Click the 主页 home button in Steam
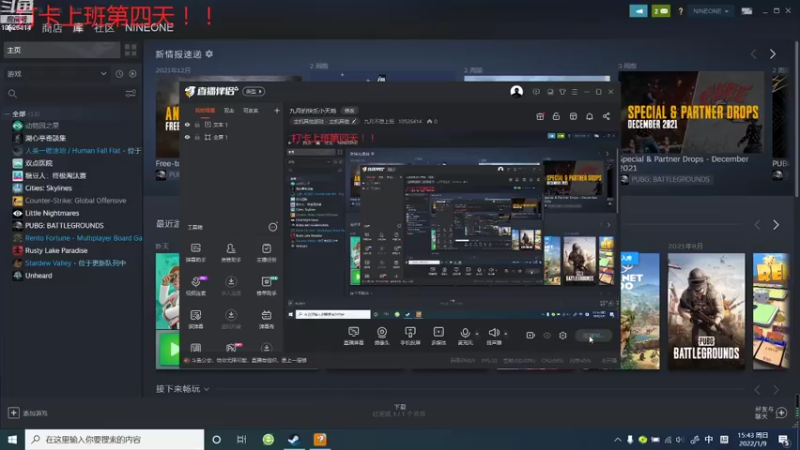This screenshot has width=800, height=450. (x=62, y=50)
